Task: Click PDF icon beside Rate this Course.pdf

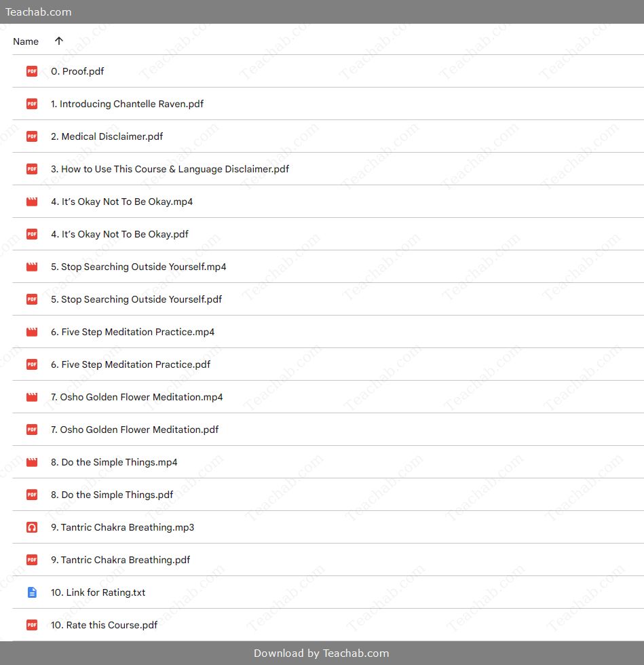Action: 32,625
